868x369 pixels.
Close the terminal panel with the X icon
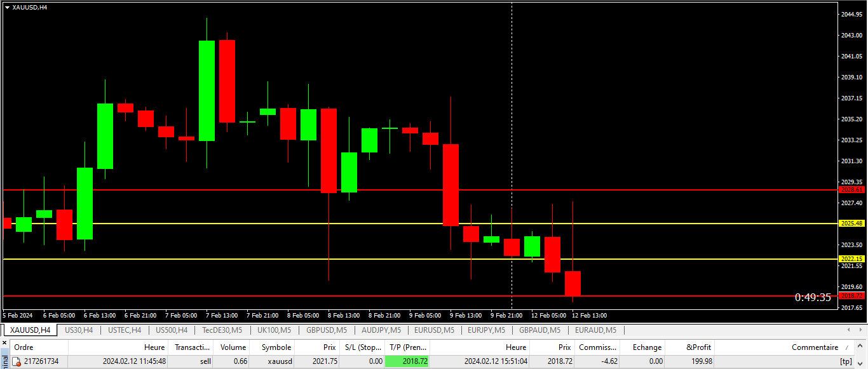coord(4,343)
